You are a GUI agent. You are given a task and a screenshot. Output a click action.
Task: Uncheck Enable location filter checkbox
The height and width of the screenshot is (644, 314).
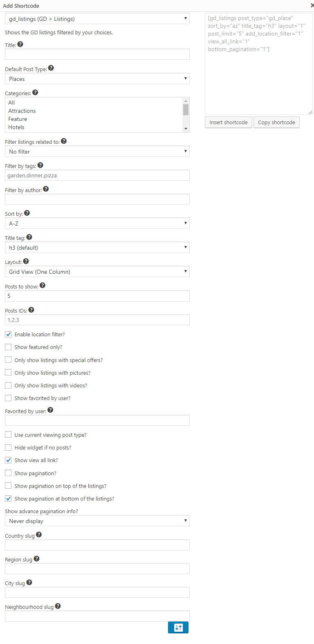point(8,334)
